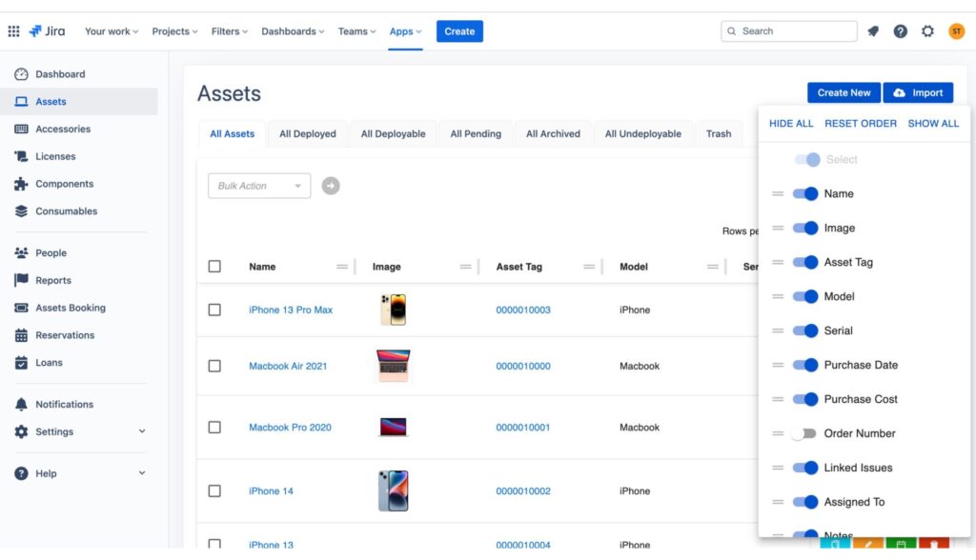Click the Create New button
The height and width of the screenshot is (560, 976).
[x=843, y=92]
